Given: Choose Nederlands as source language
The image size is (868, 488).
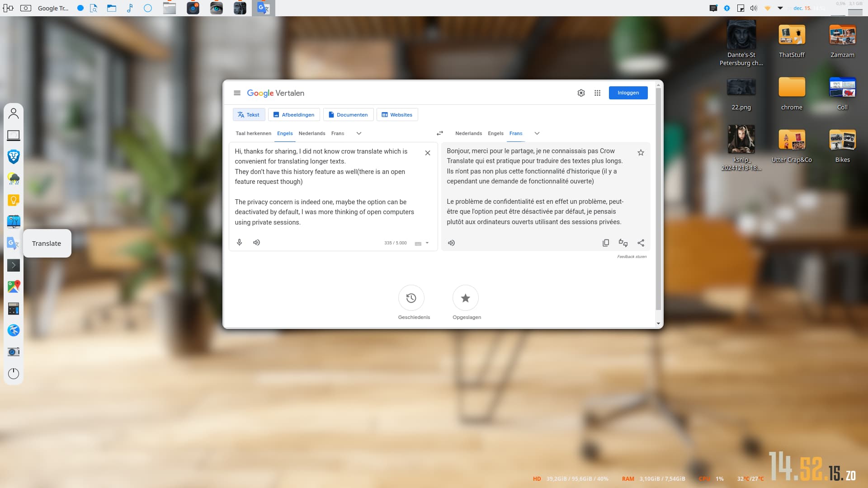Looking at the screenshot, I should 311,133.
